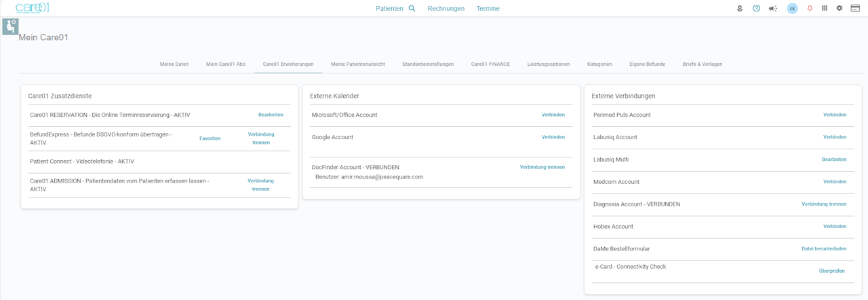Screen dimensions: 868x300
Task: Disconnect the Diagnosia Account
Action: (x=824, y=204)
